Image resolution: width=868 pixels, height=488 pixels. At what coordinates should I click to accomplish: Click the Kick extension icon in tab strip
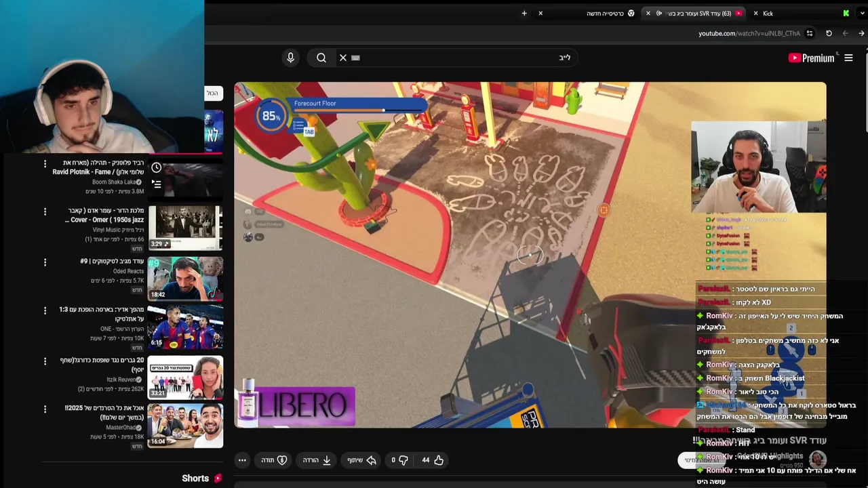coord(846,13)
